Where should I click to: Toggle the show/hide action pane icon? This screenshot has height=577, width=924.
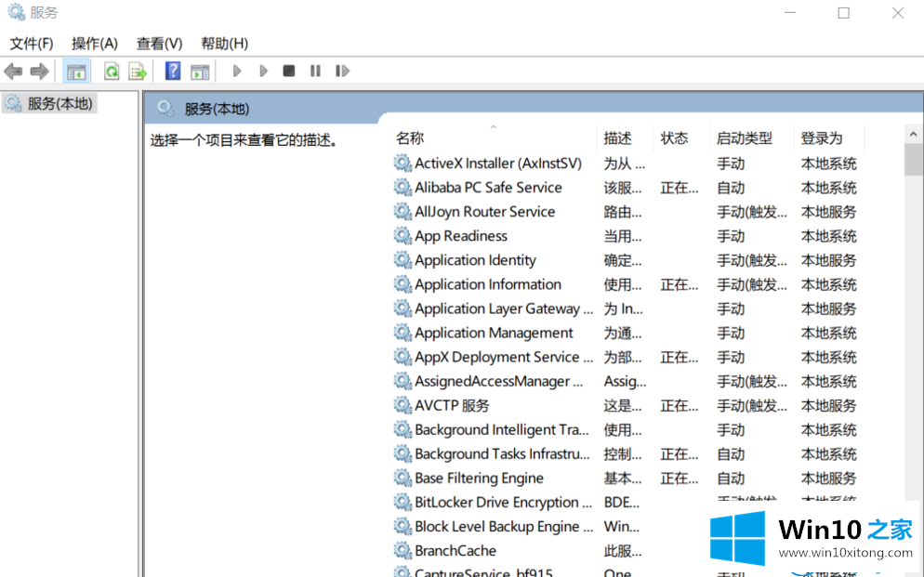[x=201, y=72]
